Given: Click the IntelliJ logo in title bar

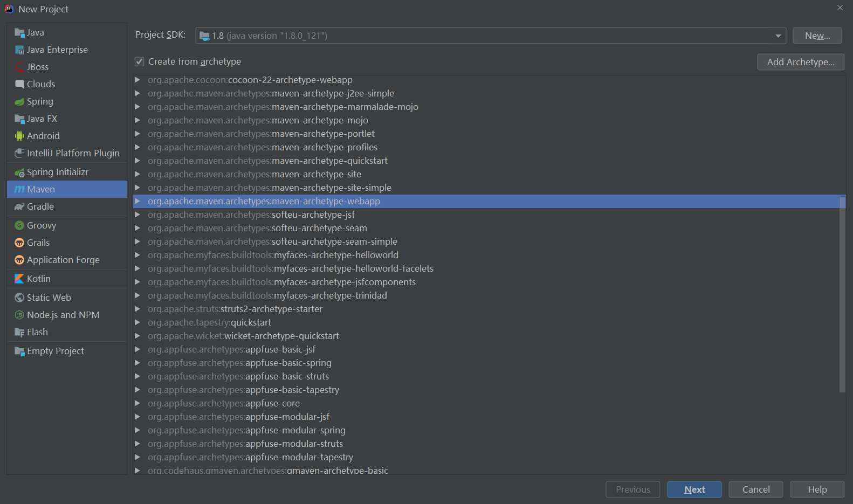Looking at the screenshot, I should click(9, 9).
